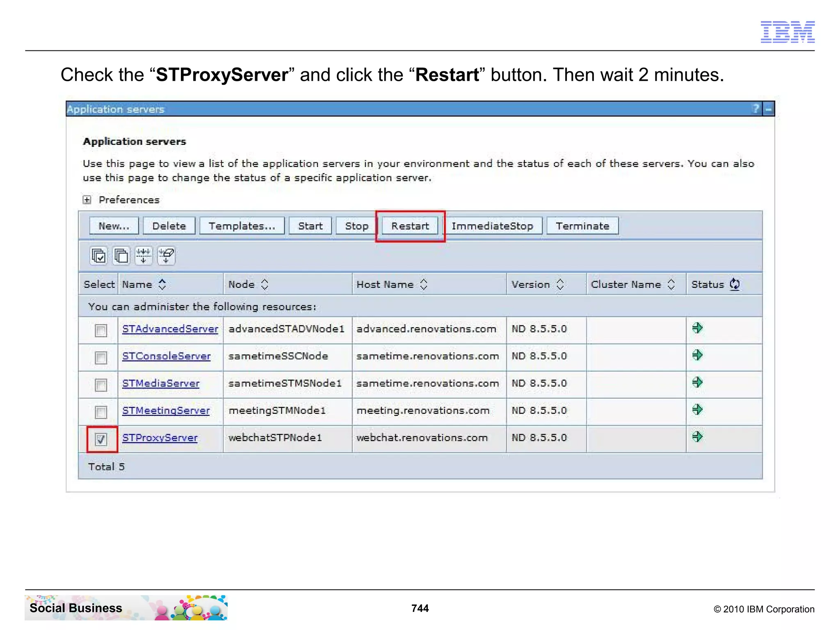Click the Start button
This screenshot has width=840, height=630.
[x=310, y=226]
